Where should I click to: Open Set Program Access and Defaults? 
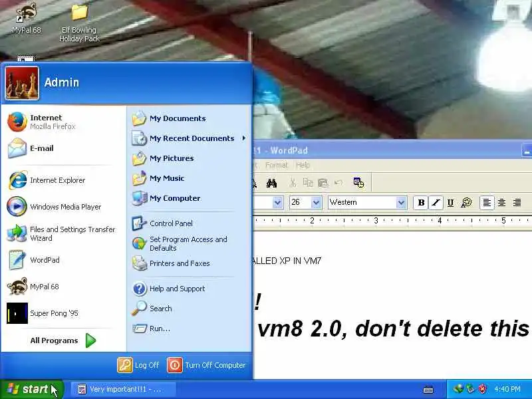(x=189, y=243)
